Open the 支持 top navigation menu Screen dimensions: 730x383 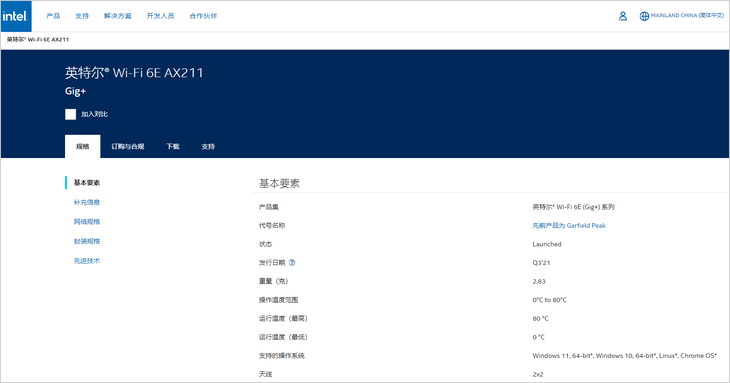click(x=82, y=16)
